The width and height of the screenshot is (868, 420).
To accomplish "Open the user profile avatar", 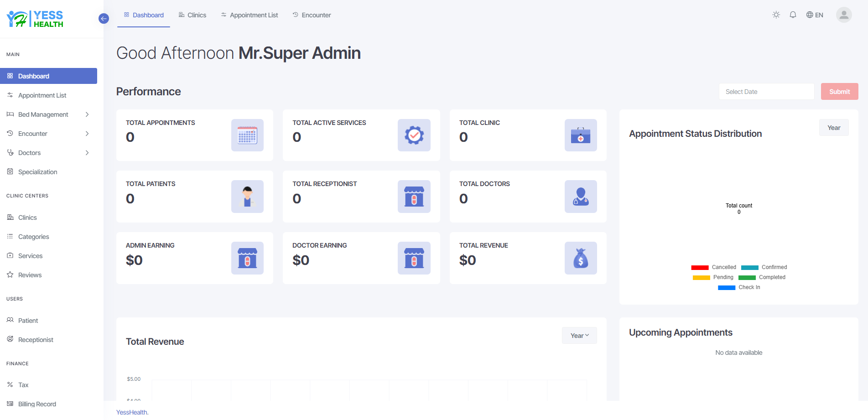I will tap(843, 15).
